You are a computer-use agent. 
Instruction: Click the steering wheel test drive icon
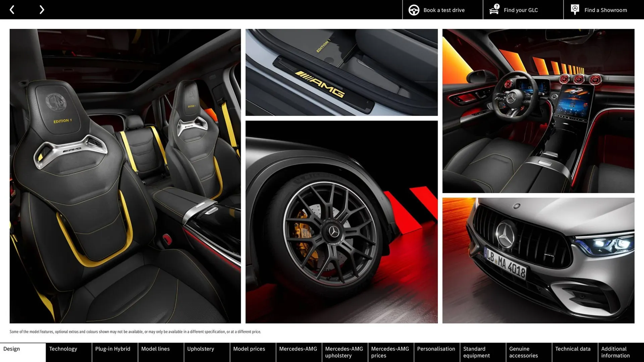(414, 10)
